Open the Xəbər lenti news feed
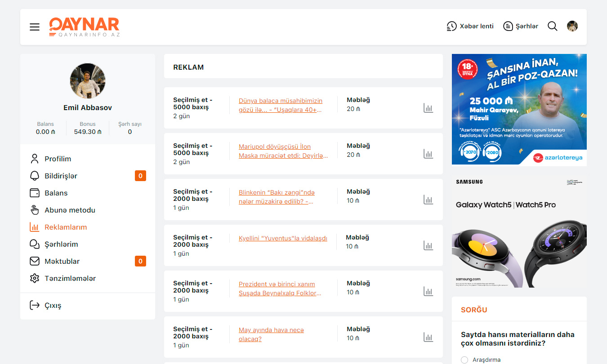Viewport: 607px width, 364px height. tap(470, 26)
